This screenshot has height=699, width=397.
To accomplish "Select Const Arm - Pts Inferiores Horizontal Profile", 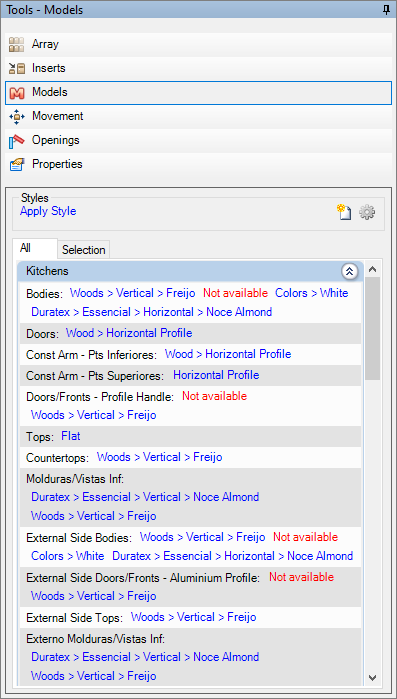I will coord(228,354).
